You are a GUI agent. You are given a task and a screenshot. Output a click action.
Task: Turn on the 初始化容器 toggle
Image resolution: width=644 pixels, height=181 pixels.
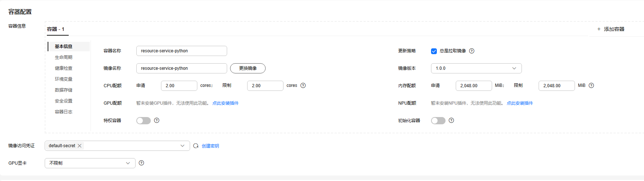click(438, 121)
